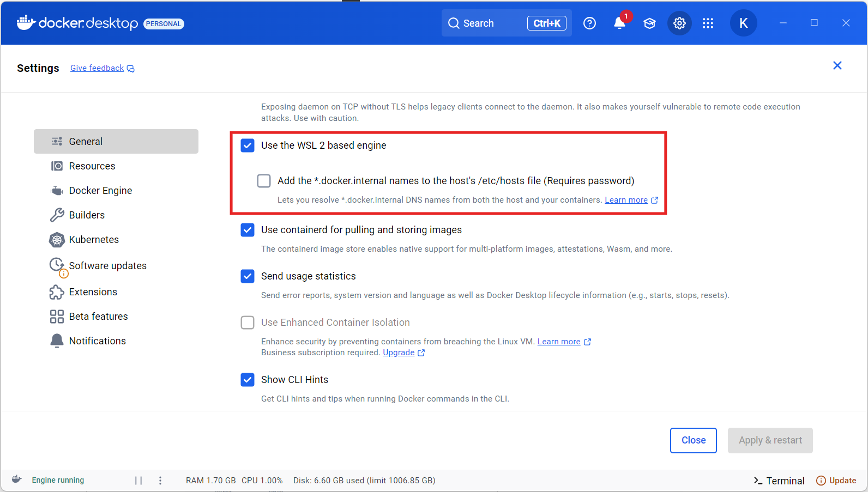Viewport: 868px width, 492px height.
Task: Click the Update info icon
Action: pos(821,481)
